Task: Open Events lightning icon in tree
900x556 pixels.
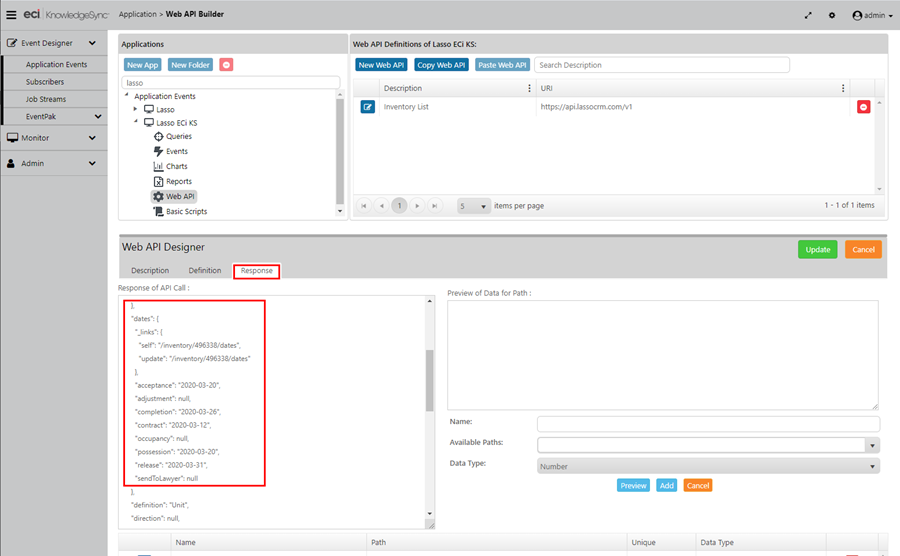Action: point(158,151)
